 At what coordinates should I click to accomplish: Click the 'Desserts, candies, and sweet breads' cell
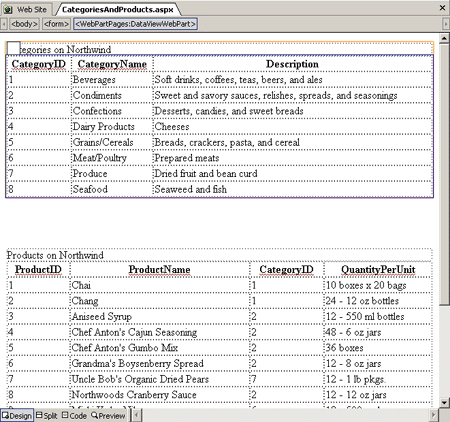[293, 111]
